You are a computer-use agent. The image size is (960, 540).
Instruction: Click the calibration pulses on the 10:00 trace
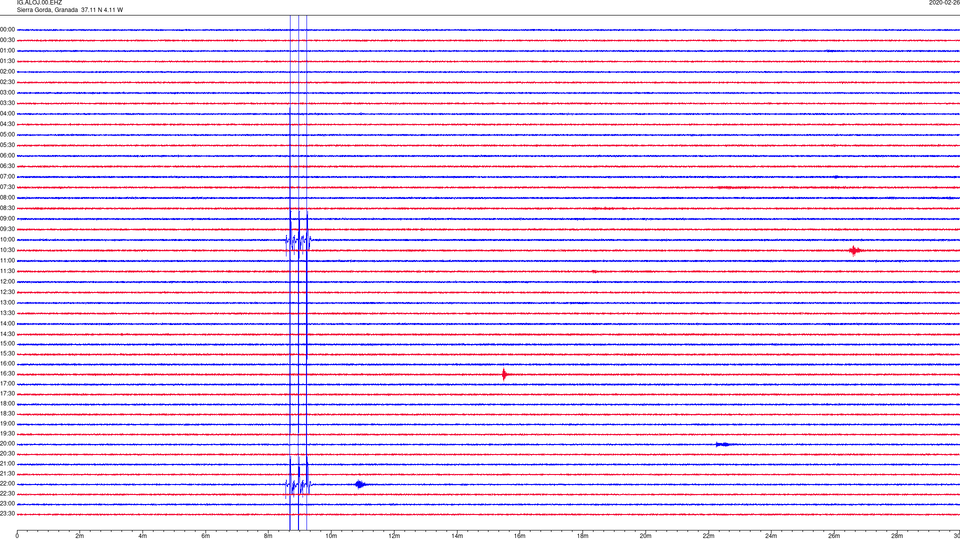tap(298, 240)
